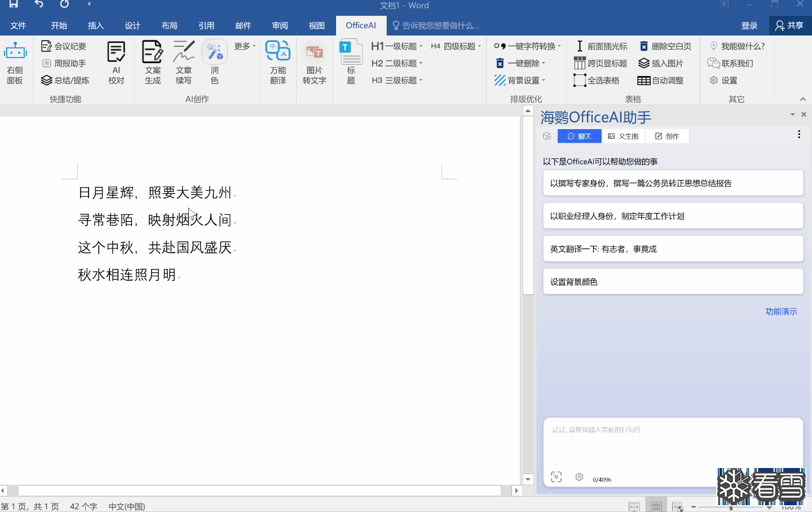
Task: Open the 设计 ribbon tab
Action: pos(133,25)
